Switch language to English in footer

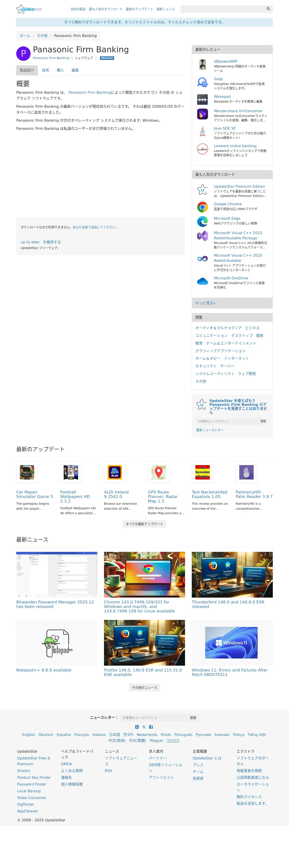(x=29, y=735)
